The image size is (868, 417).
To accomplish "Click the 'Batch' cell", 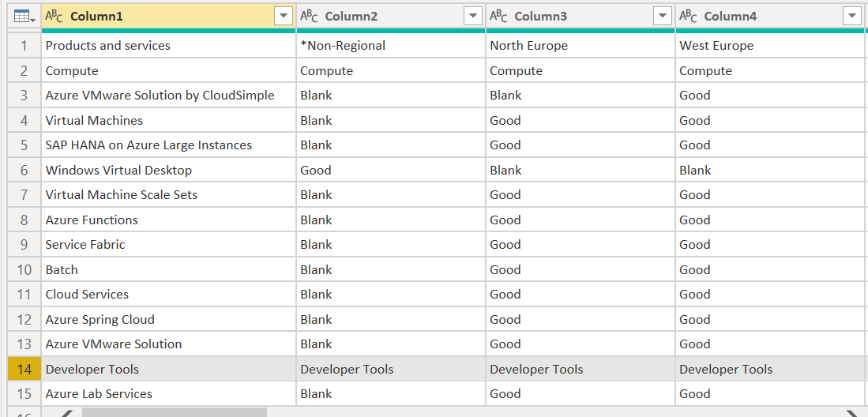I will tap(169, 269).
